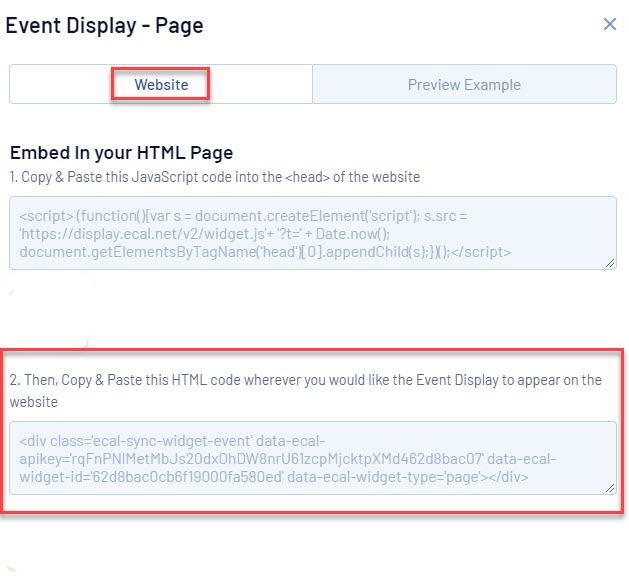
Task: Grab resize handle of HTML div code box
Action: point(610,488)
